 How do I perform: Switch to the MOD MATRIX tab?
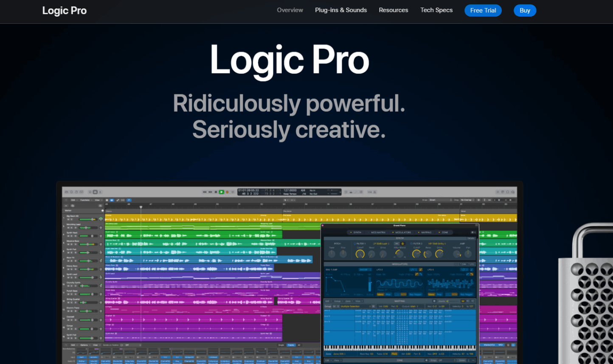[377, 232]
